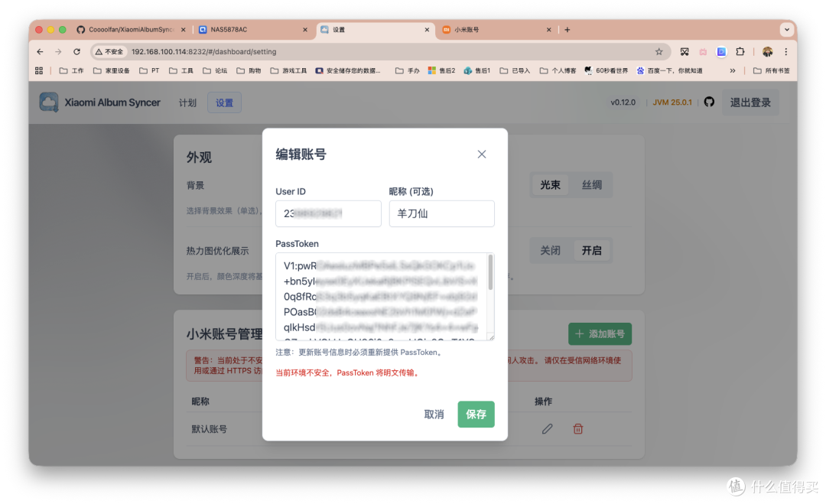Expand the tab search dropdown arrow
Screen dimensions: 826x504
tap(786, 30)
